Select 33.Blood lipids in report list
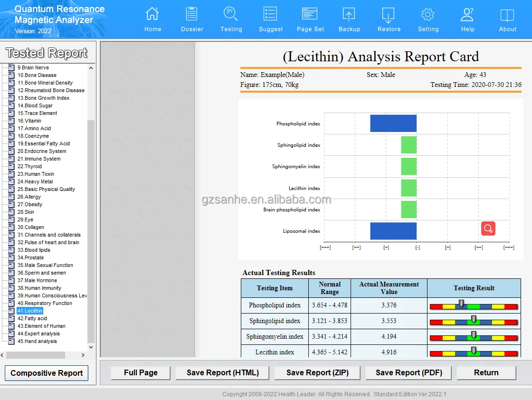The height and width of the screenshot is (400, 532). tap(34, 250)
